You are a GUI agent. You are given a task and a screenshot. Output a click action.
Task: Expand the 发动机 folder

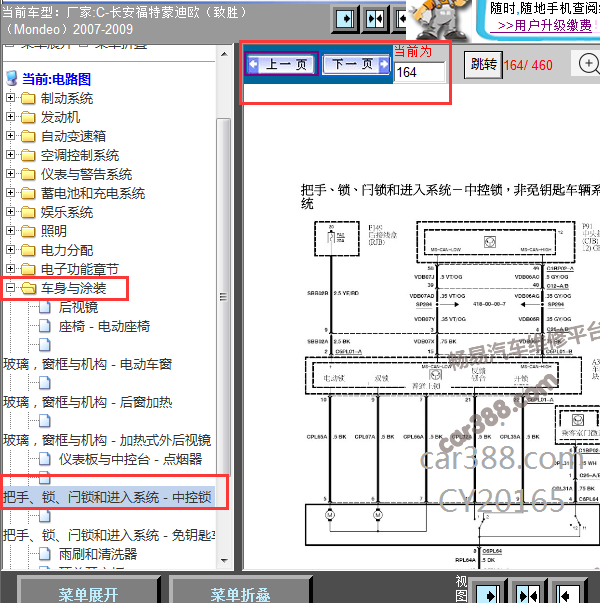coord(10,117)
